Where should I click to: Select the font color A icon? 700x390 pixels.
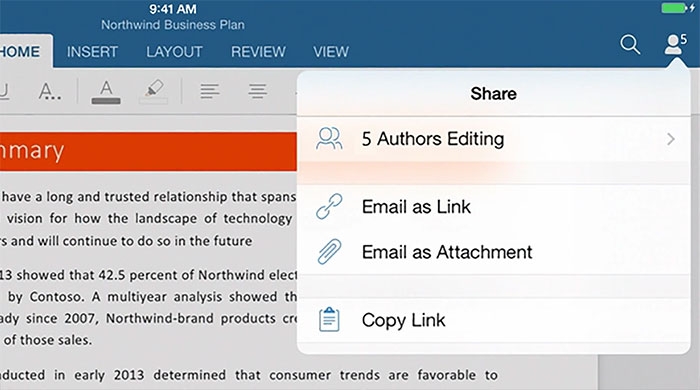106,92
